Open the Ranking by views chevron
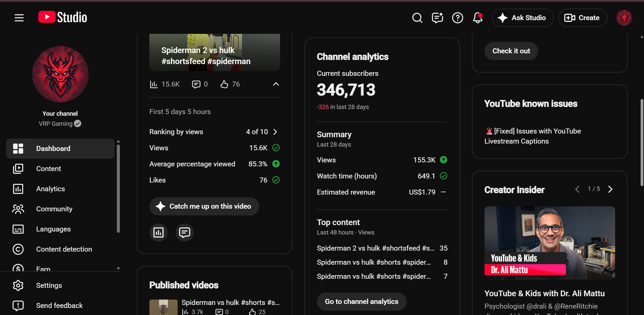The width and height of the screenshot is (644, 315). point(275,132)
